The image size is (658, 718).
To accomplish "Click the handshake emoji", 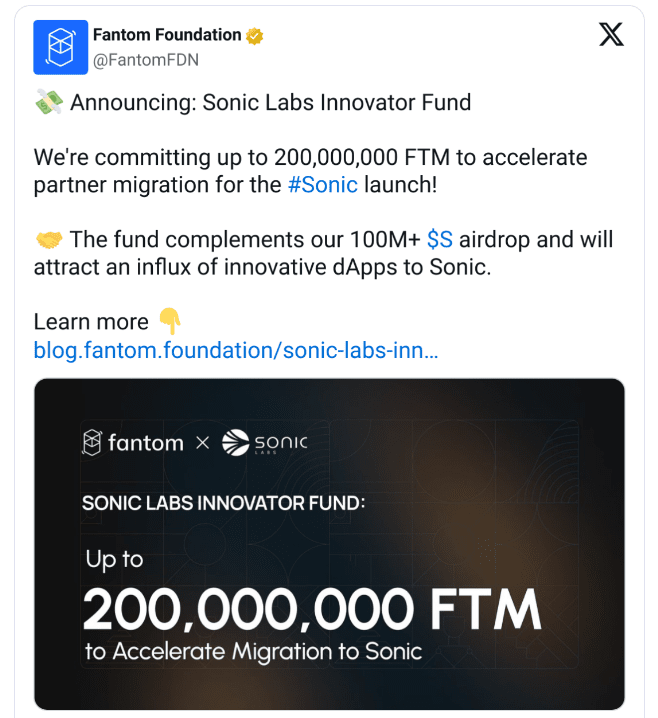I will (x=48, y=240).
